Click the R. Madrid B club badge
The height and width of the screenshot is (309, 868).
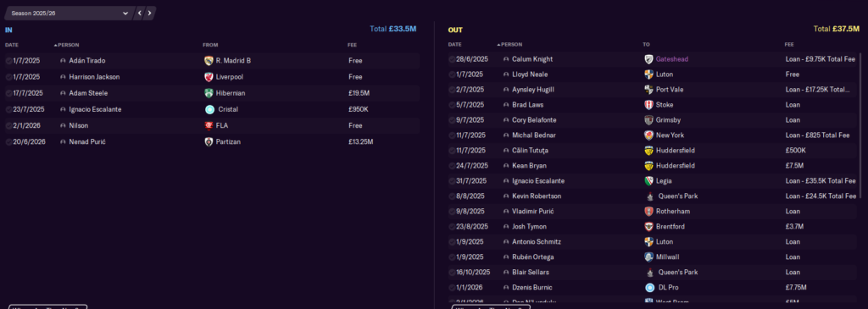[x=209, y=61]
